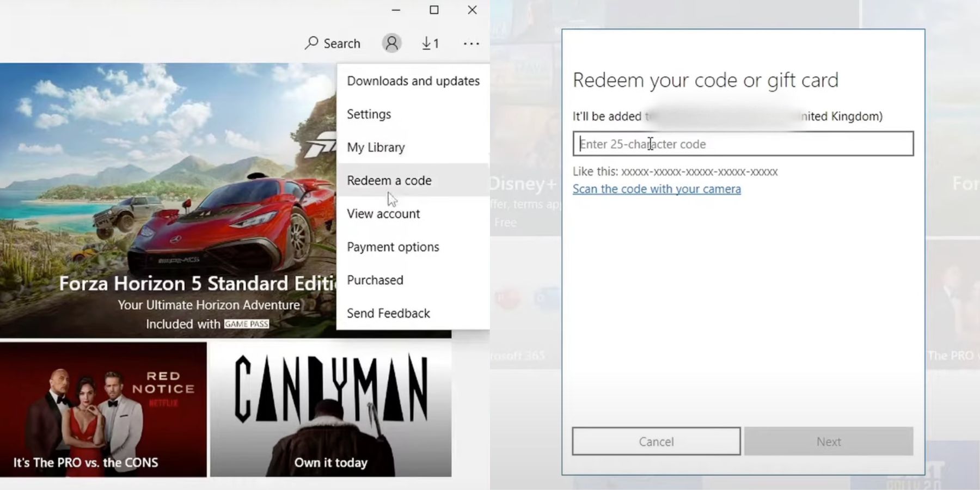Maximize the Microsoft Store window

(434, 10)
